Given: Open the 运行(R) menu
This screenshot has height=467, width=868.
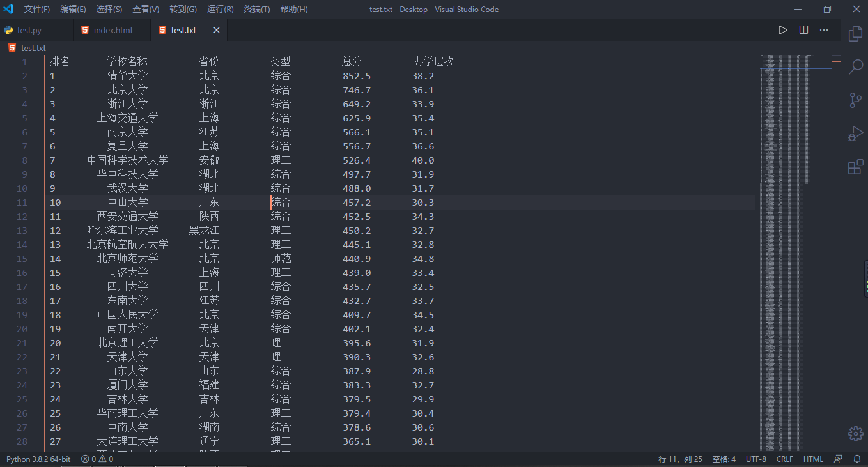Looking at the screenshot, I should click(221, 10).
